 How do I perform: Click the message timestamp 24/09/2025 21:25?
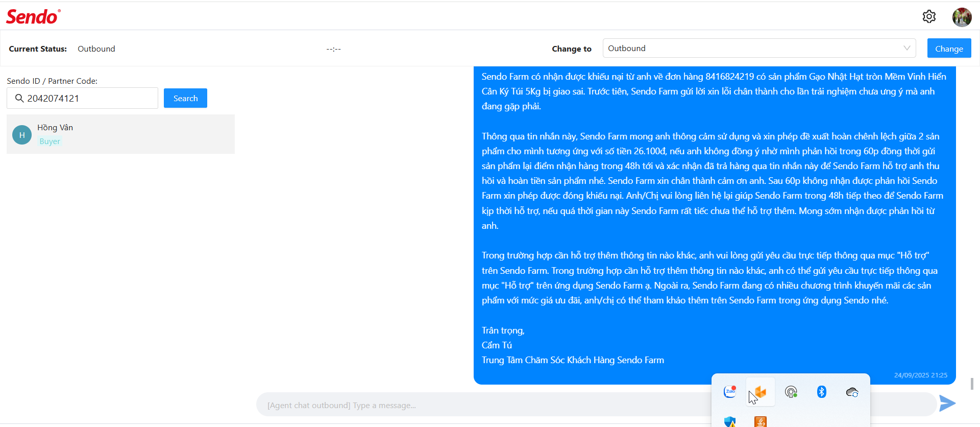[920, 375]
